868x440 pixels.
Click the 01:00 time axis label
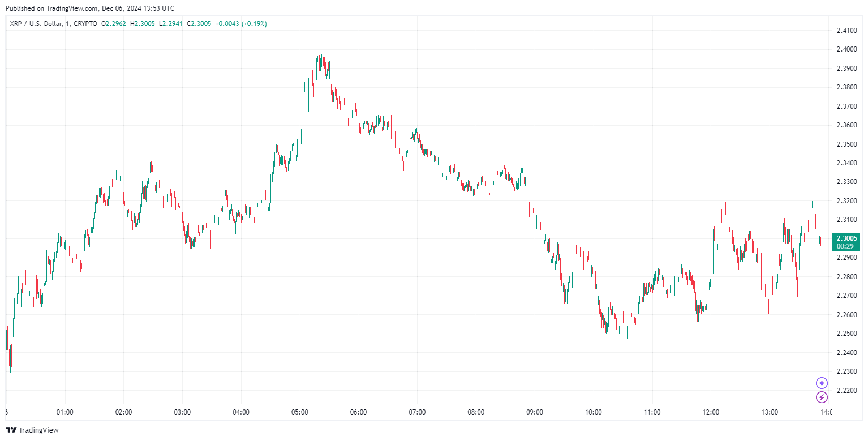click(65, 412)
